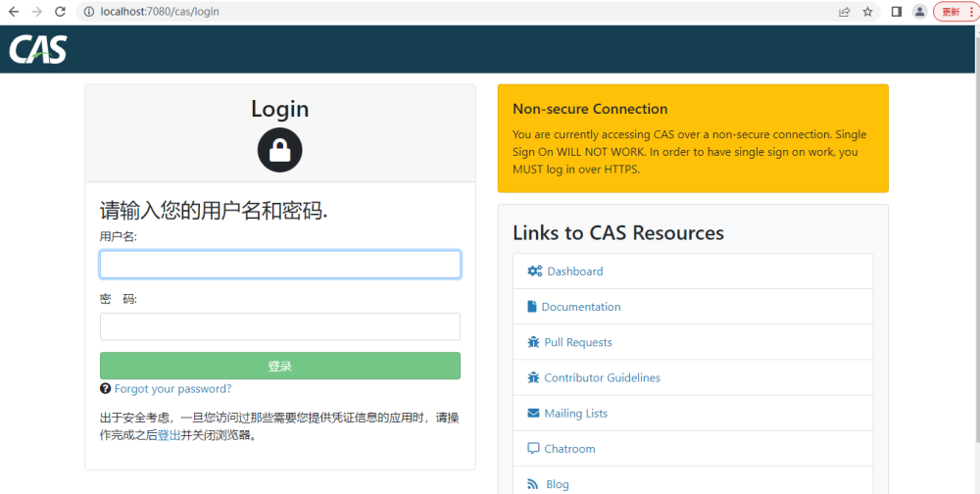980x494 pixels.
Task: Click the Mailing Lists envelope icon
Action: (533, 414)
